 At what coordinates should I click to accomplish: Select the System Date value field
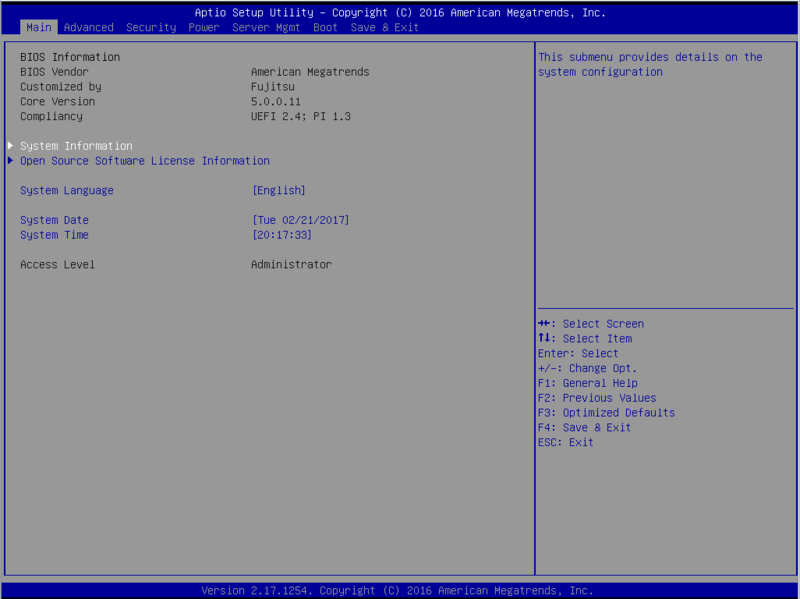(301, 220)
